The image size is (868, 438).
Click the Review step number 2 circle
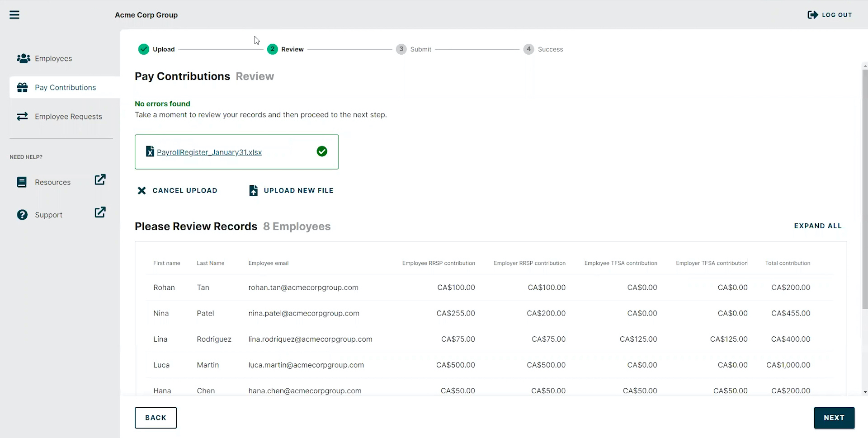(x=273, y=49)
